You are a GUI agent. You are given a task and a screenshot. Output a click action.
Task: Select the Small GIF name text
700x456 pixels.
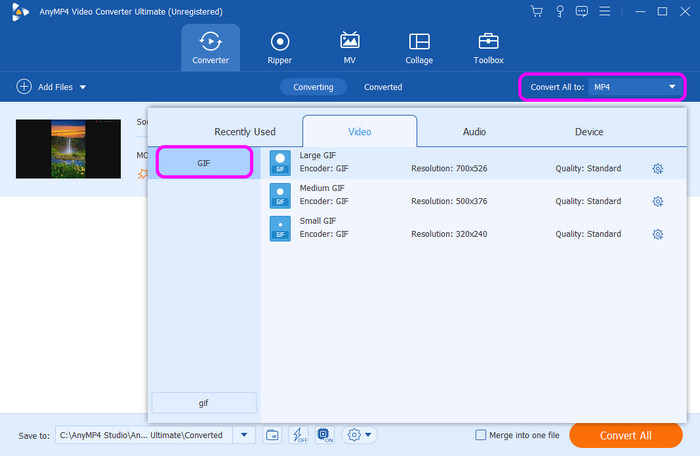pyautogui.click(x=317, y=221)
